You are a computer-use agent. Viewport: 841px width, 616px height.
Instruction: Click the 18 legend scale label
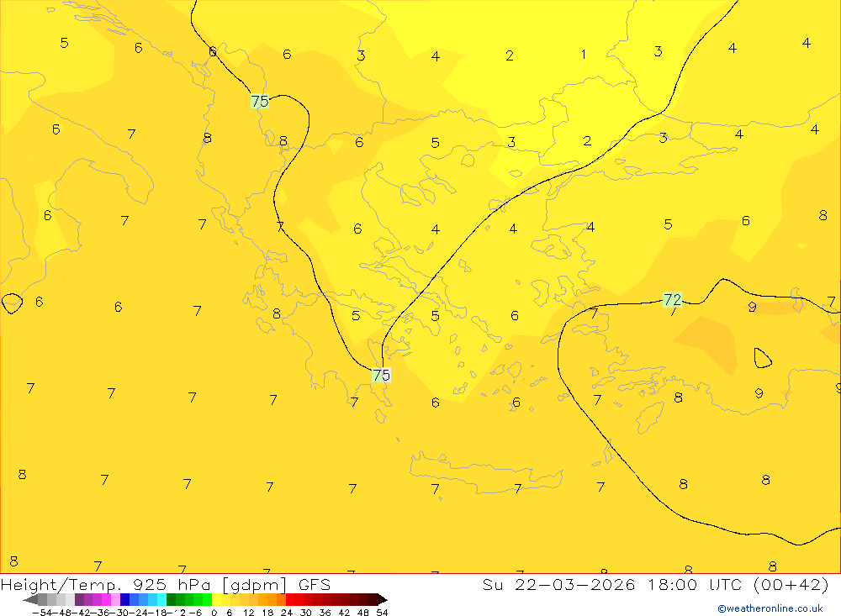(267, 613)
